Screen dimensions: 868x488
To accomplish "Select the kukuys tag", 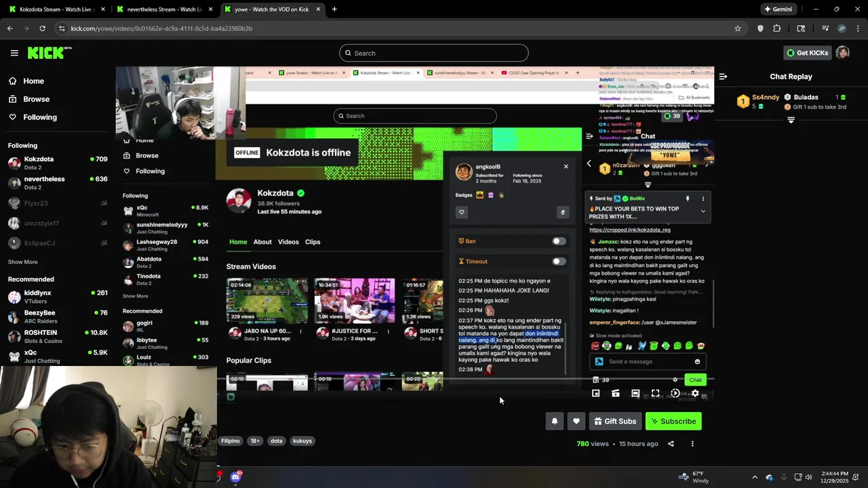I will point(302,441).
